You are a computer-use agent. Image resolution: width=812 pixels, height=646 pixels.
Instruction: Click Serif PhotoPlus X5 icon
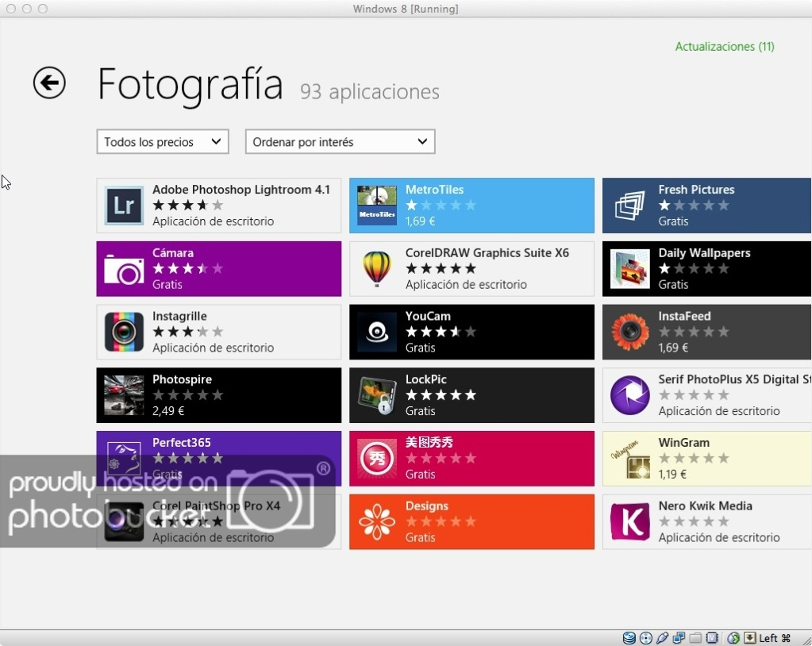[629, 395]
